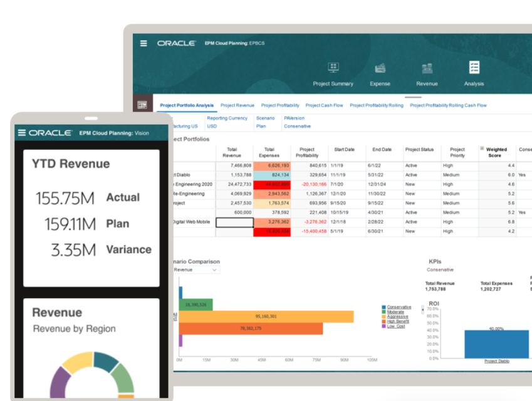Image resolution: width=532 pixels, height=401 pixels.
Task: Open the mobile app hamburger menu
Action: [x=22, y=133]
